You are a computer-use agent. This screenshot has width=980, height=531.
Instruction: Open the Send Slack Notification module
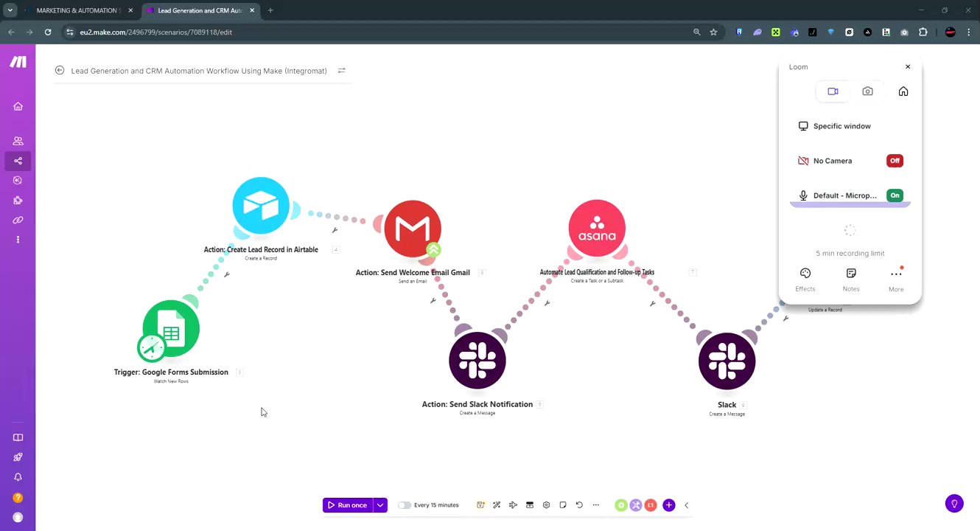click(477, 361)
